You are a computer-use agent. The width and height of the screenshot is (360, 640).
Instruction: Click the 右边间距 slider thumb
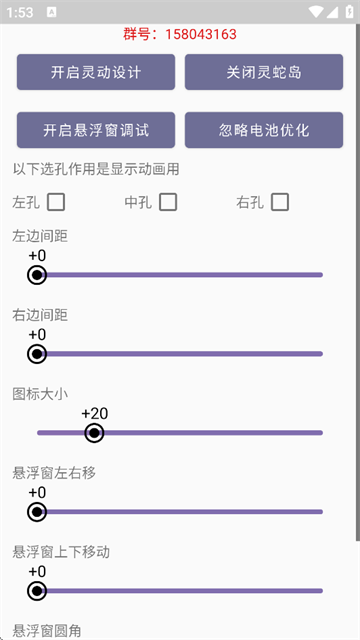tap(37, 354)
